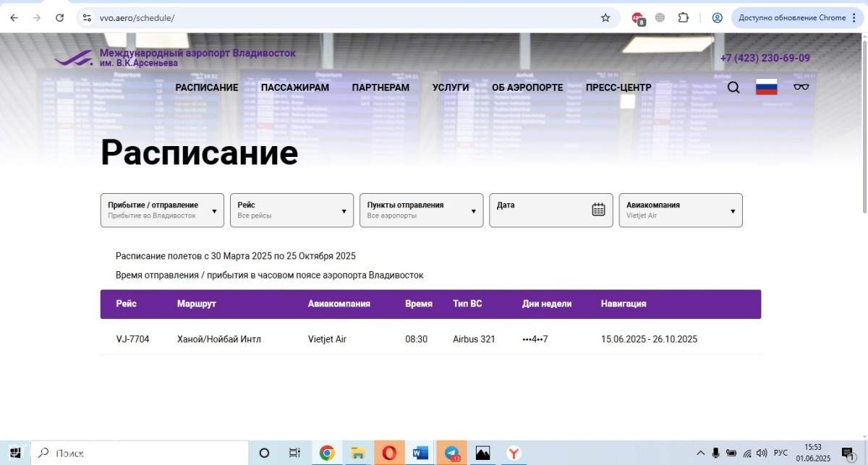Open Wi-Fi network tray icon
Screen dimensions: 868x465
(x=747, y=453)
